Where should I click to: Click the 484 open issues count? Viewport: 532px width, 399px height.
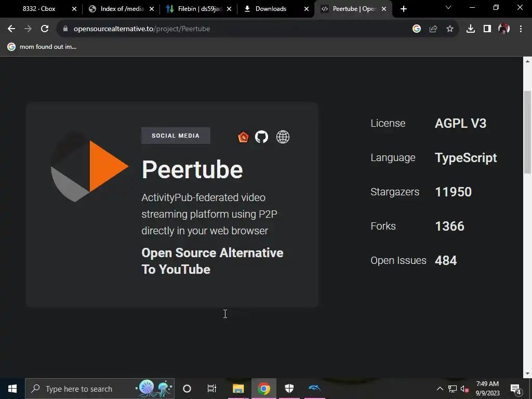tap(446, 261)
